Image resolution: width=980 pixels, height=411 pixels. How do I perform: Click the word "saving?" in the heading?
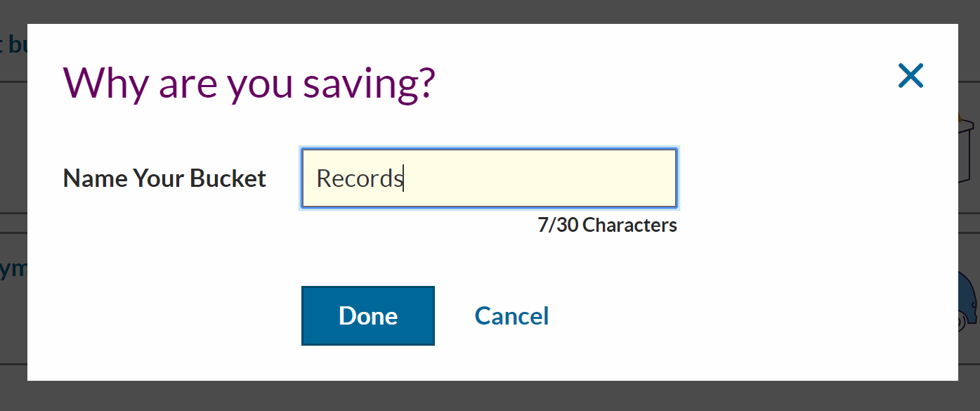(x=369, y=82)
